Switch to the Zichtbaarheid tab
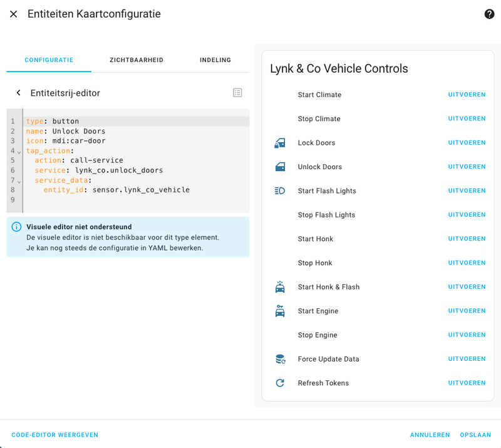 (x=137, y=60)
